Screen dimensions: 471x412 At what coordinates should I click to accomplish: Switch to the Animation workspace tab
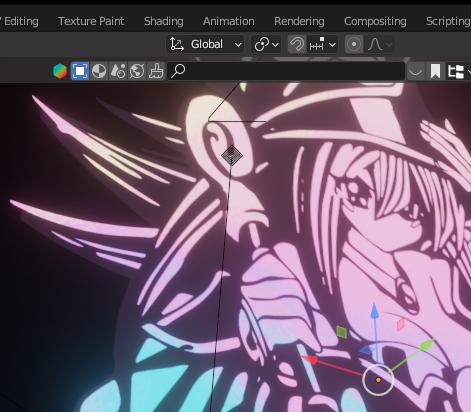(x=229, y=21)
